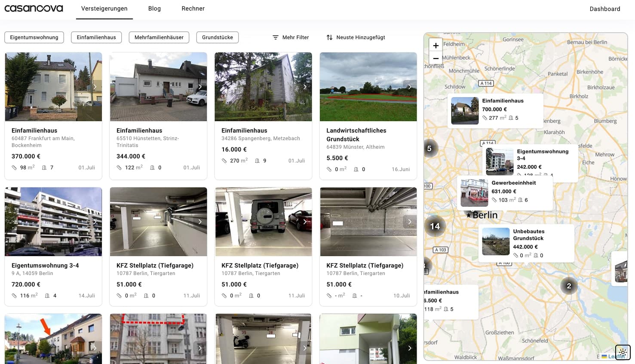Screen dimensions: 635x364
Task: Open Einfamilienhaus Frankfurt am Main listing title
Action: 34,131
